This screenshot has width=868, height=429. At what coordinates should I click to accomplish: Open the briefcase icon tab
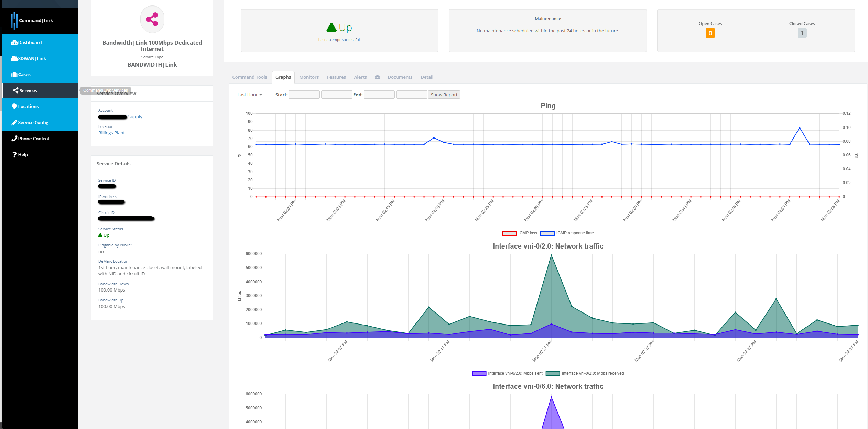(x=377, y=77)
